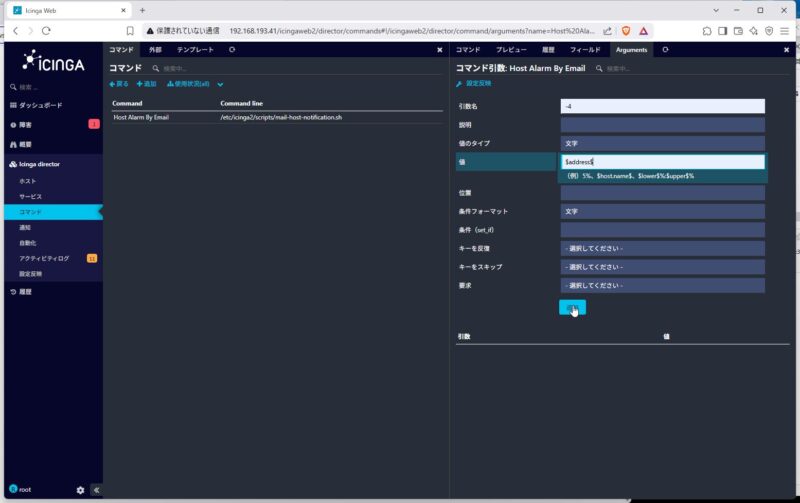Open the 条件フォーマット dropdown

(x=663, y=211)
